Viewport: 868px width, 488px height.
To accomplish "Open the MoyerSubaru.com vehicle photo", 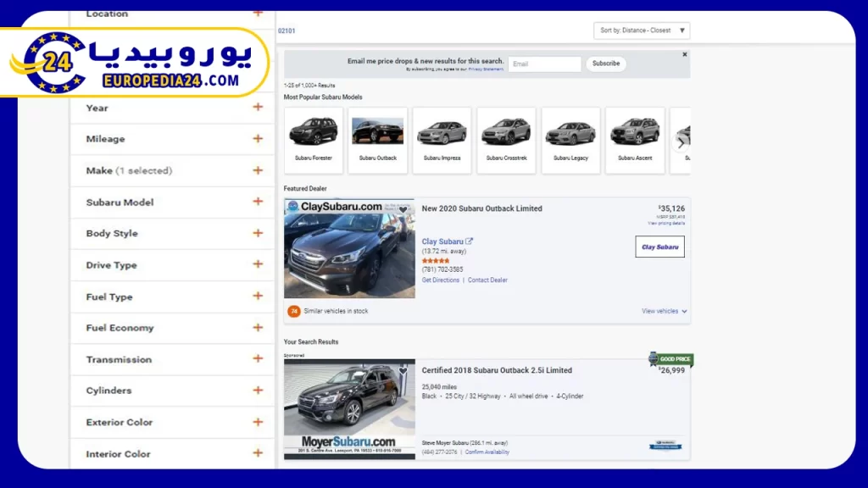I will point(349,409).
